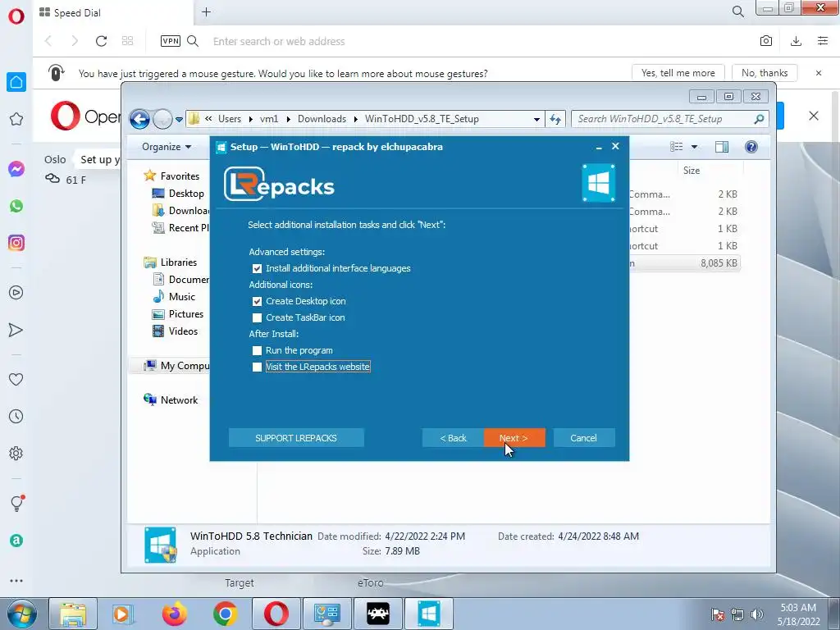840x630 pixels.
Task: Open green 'a' sidebar app icon
Action: (16, 541)
